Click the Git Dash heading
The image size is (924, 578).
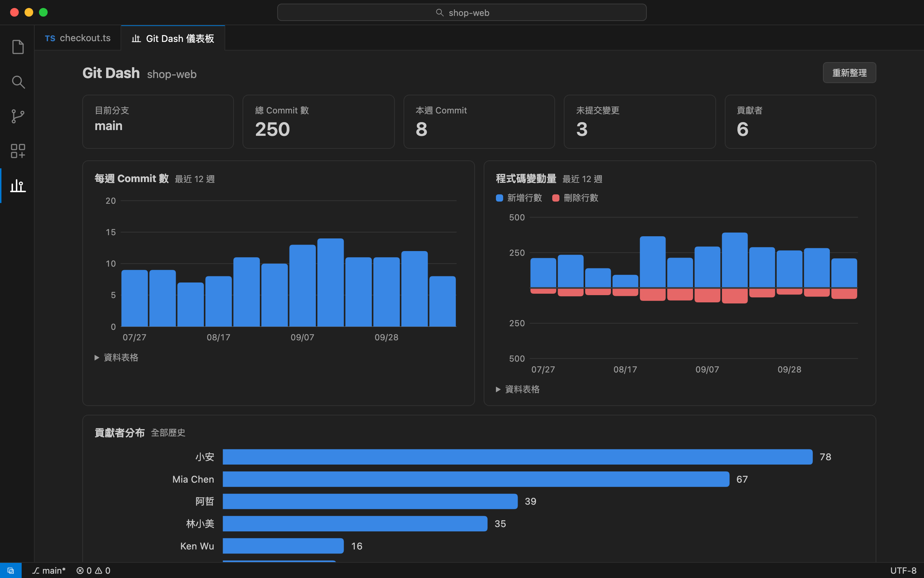(111, 73)
